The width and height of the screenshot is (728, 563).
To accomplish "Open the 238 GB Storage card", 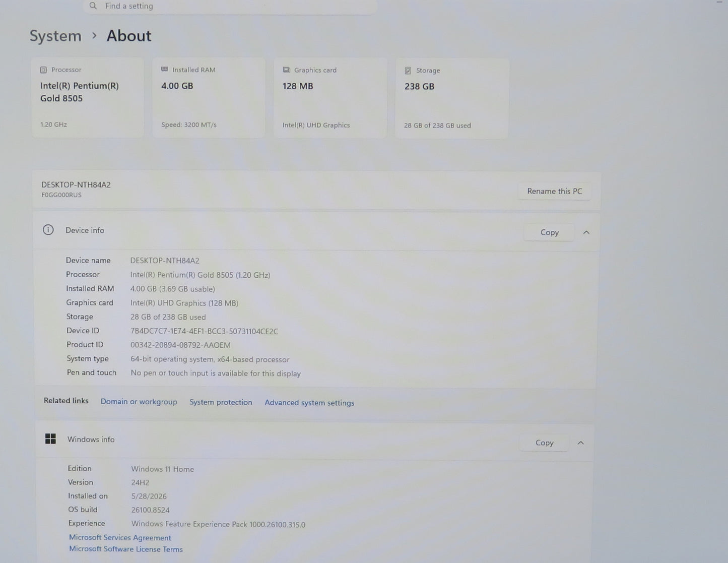I will tap(452, 98).
